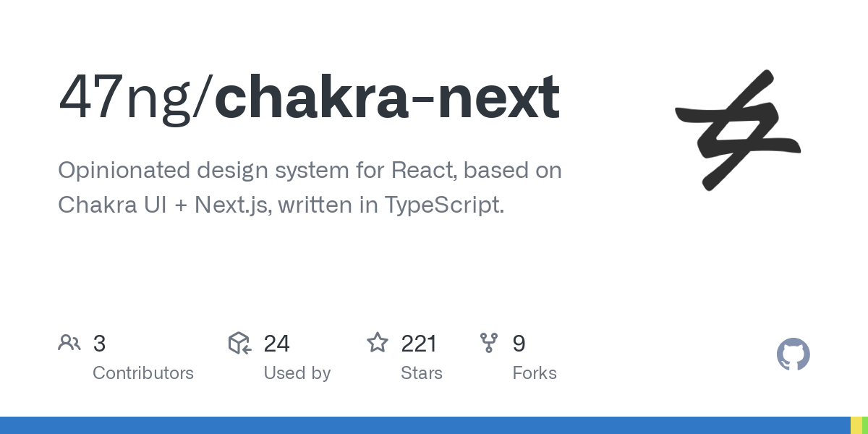868x434 pixels.
Task: Click the star icon
Action: click(378, 343)
